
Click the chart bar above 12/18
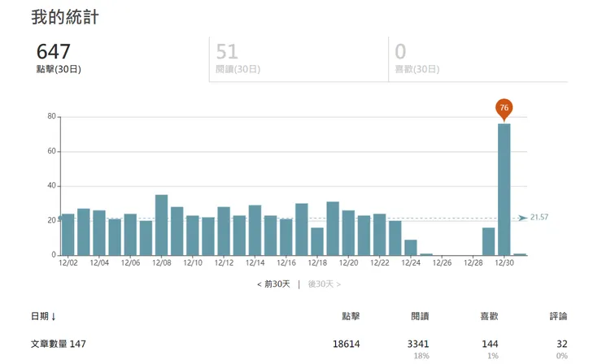pos(317,241)
